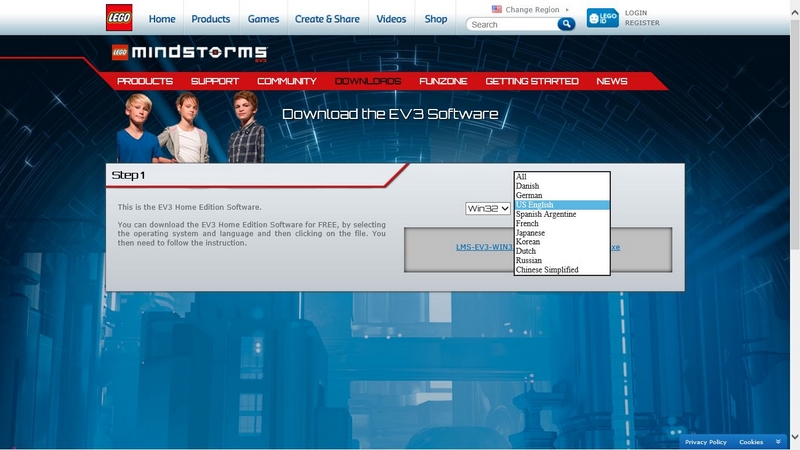Go to Videos section
This screenshot has width=800, height=450.
click(391, 19)
